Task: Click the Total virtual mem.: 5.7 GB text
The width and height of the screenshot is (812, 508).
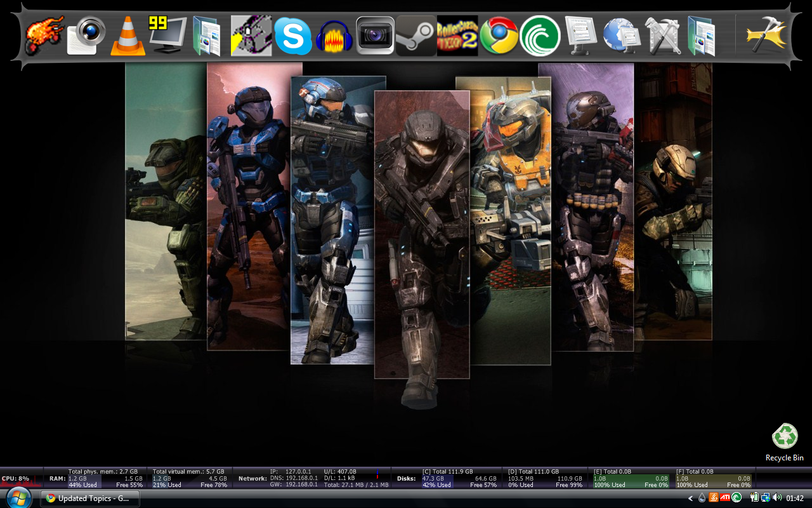Action: click(188, 472)
